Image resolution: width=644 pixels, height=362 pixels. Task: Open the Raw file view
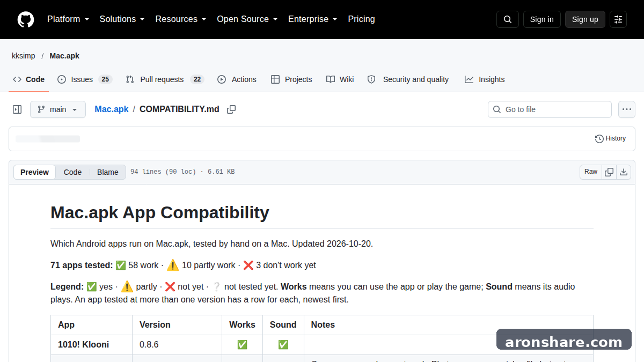pos(591,172)
